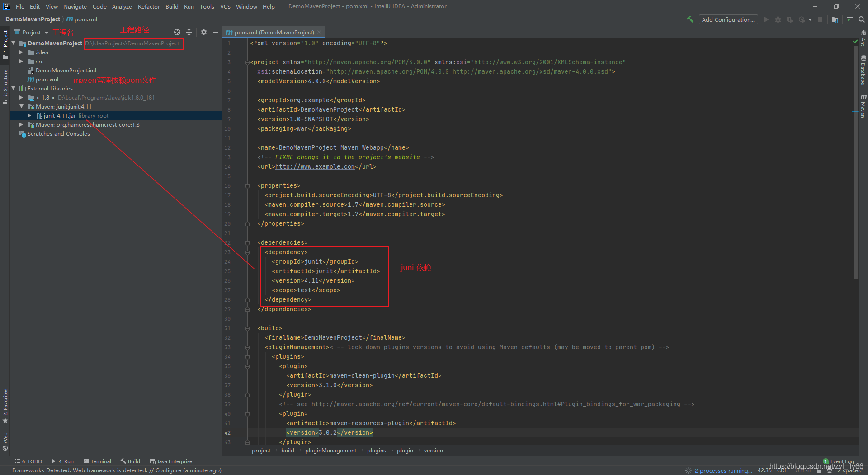Click the editor vertical scrollbar thumb
Image resolution: width=868 pixels, height=475 pixels.
click(856, 163)
